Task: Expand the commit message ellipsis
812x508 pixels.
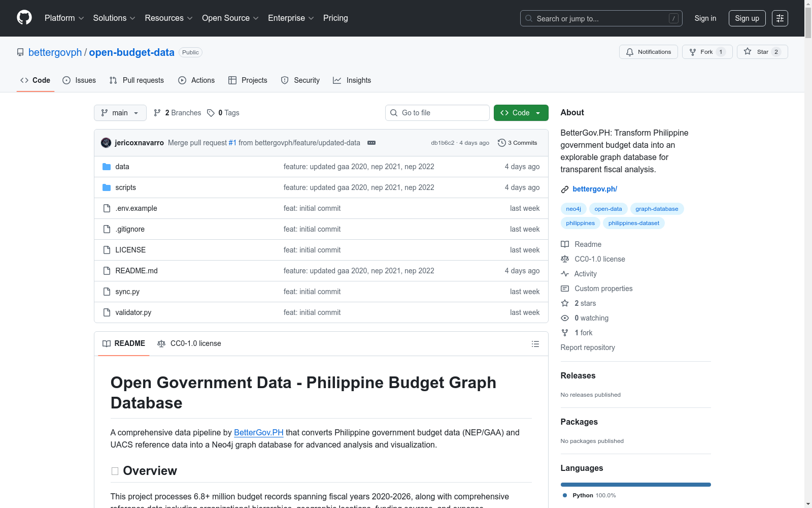Action: coord(371,143)
